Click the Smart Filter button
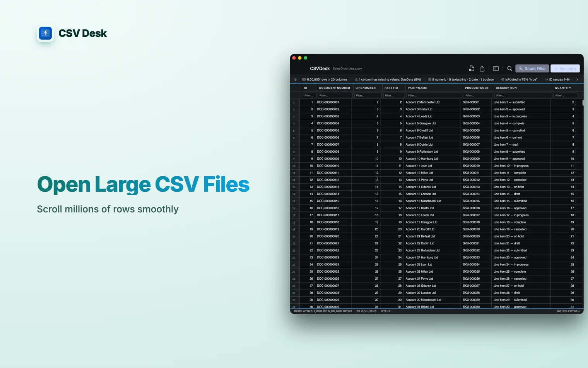This screenshot has width=588, height=368. click(532, 69)
